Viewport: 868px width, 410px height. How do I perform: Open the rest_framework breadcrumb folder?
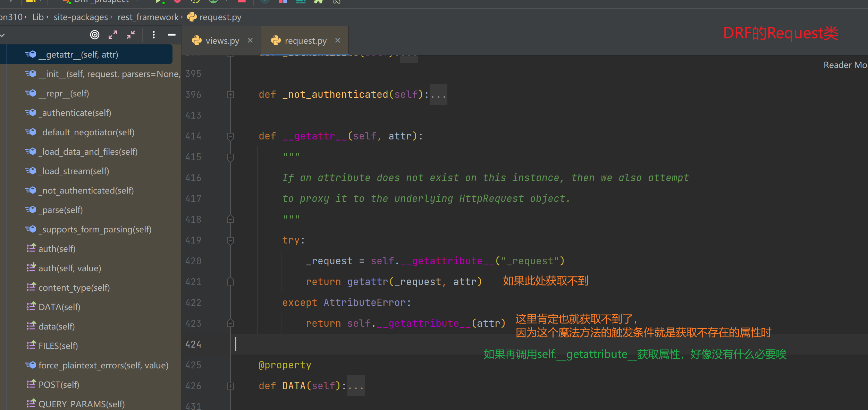[x=148, y=17]
